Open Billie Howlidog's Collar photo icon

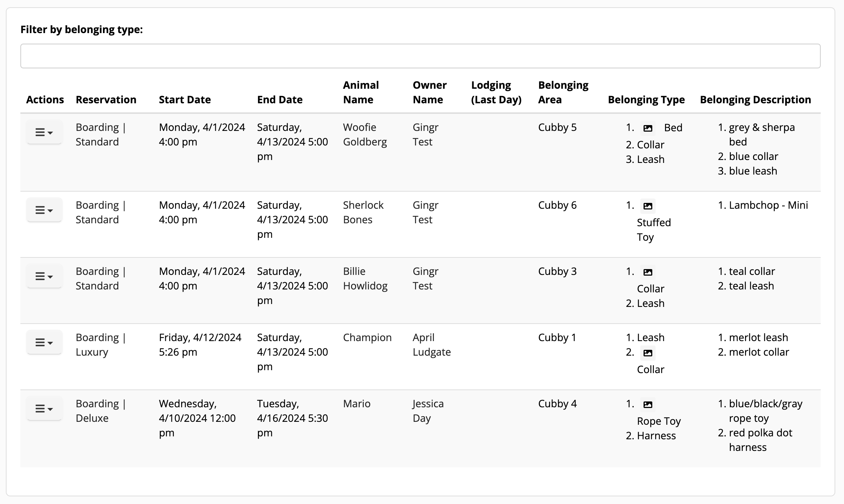click(648, 272)
